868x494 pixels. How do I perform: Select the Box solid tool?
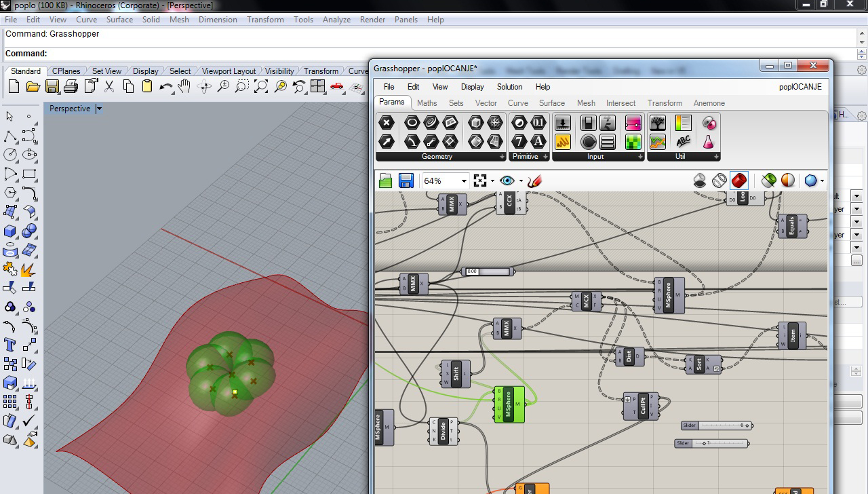[10, 231]
